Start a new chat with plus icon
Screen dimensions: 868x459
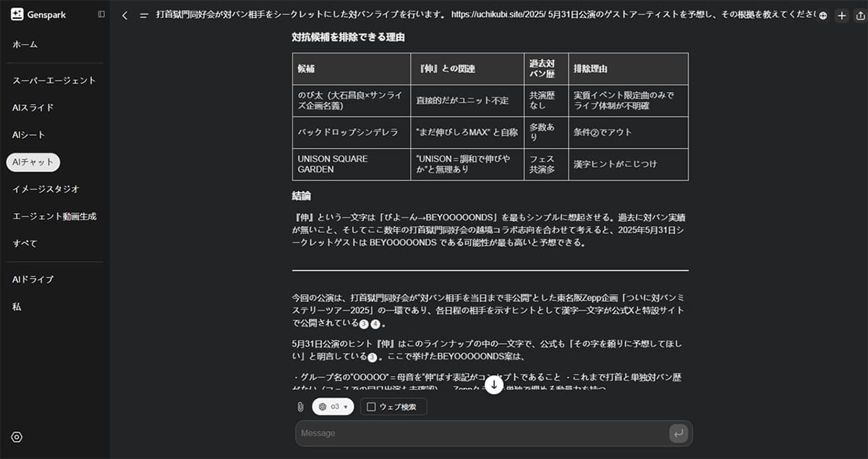(841, 15)
